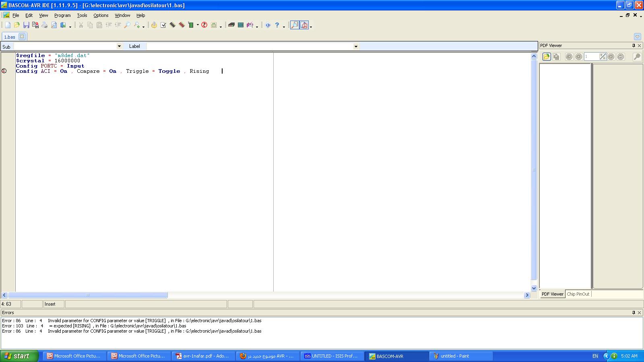Click the expected RISING error line

pos(94,326)
